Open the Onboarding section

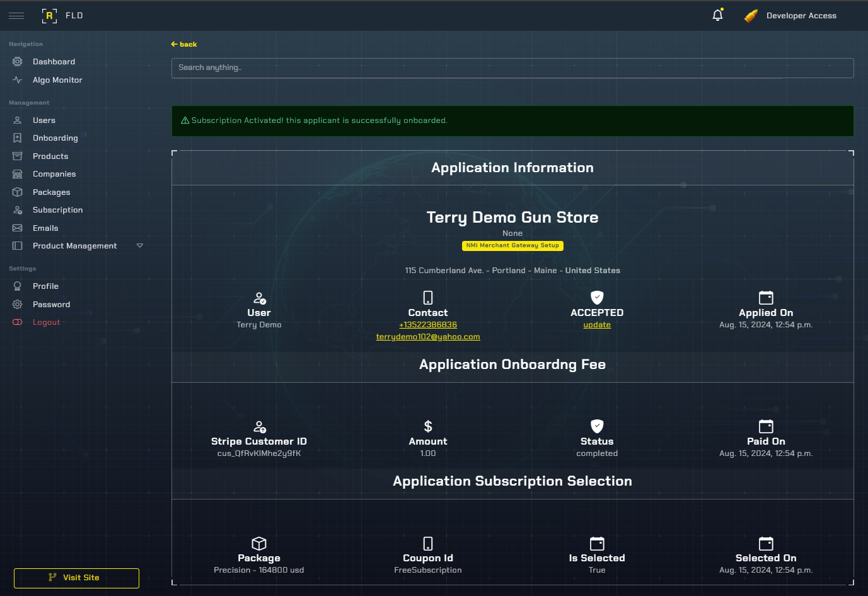click(55, 138)
